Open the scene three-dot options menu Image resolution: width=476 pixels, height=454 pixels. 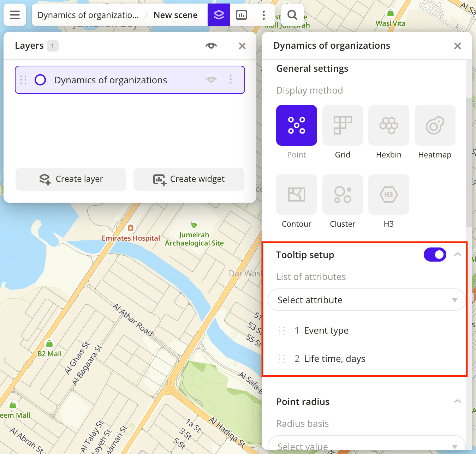tap(264, 15)
